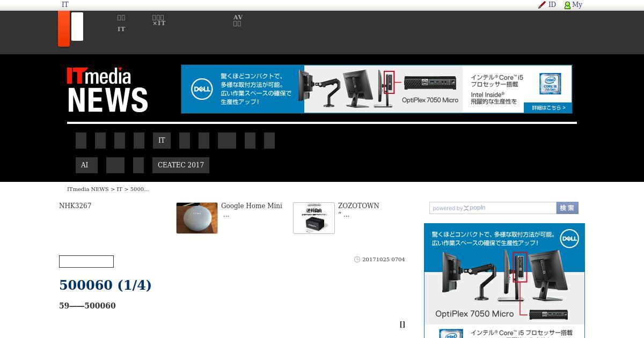Viewport: 644px width, 338px height.
Task: Click the OptiPlex 7050 Micro top banner
Action: coord(376,89)
